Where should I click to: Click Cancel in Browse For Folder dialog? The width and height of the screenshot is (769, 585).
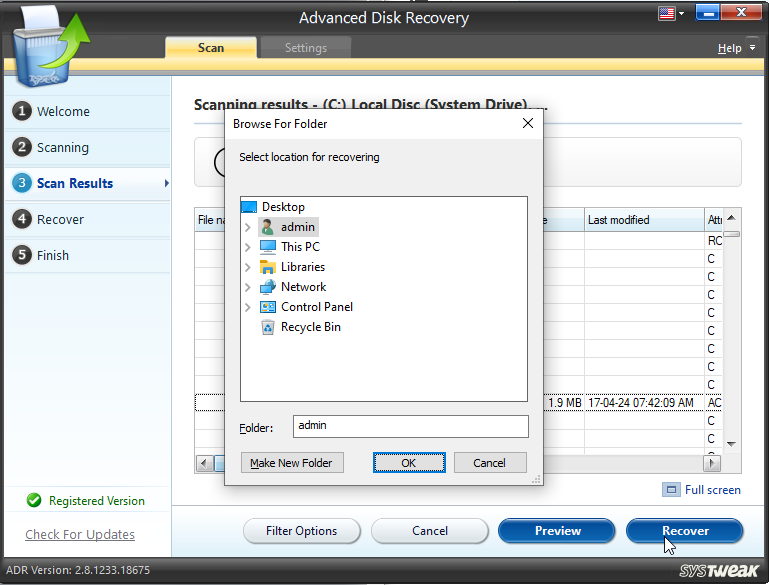(x=489, y=463)
